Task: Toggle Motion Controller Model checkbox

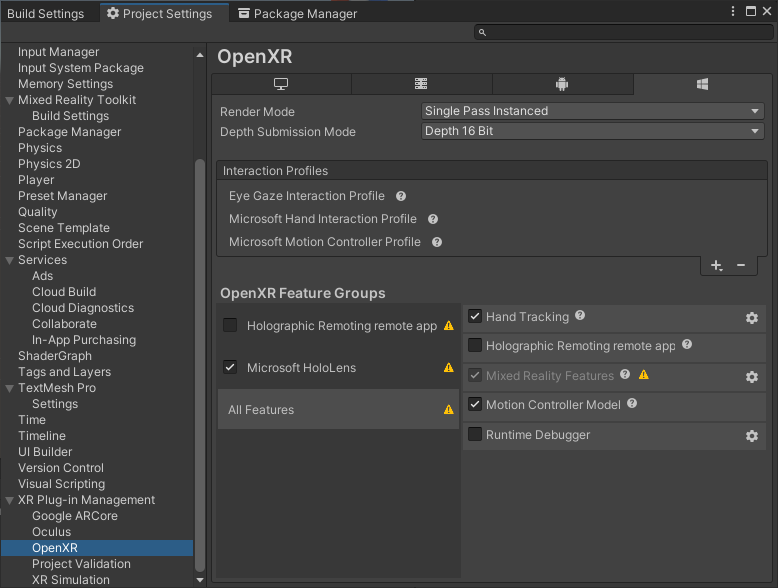Action: click(475, 404)
